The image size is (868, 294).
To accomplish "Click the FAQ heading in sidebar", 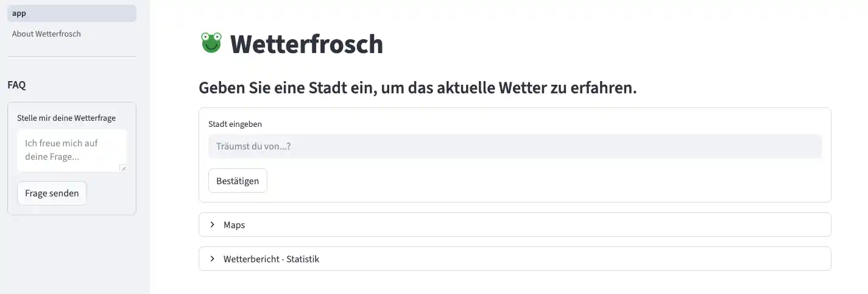I will pos(16,85).
